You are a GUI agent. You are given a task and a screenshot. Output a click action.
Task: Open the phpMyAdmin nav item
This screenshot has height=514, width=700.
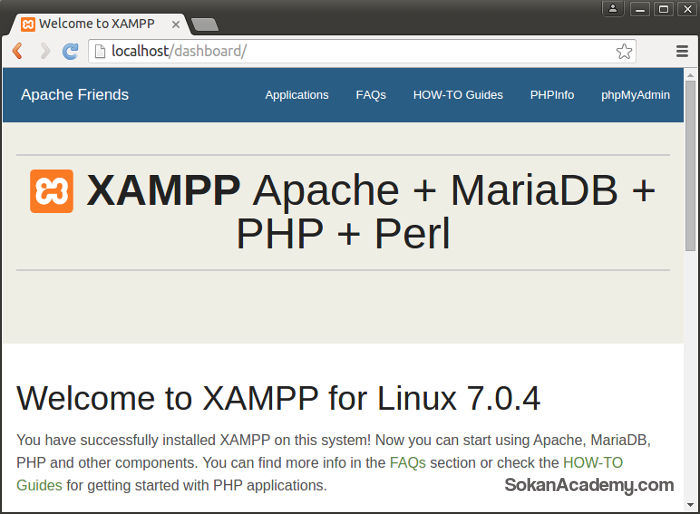pyautogui.click(x=635, y=95)
